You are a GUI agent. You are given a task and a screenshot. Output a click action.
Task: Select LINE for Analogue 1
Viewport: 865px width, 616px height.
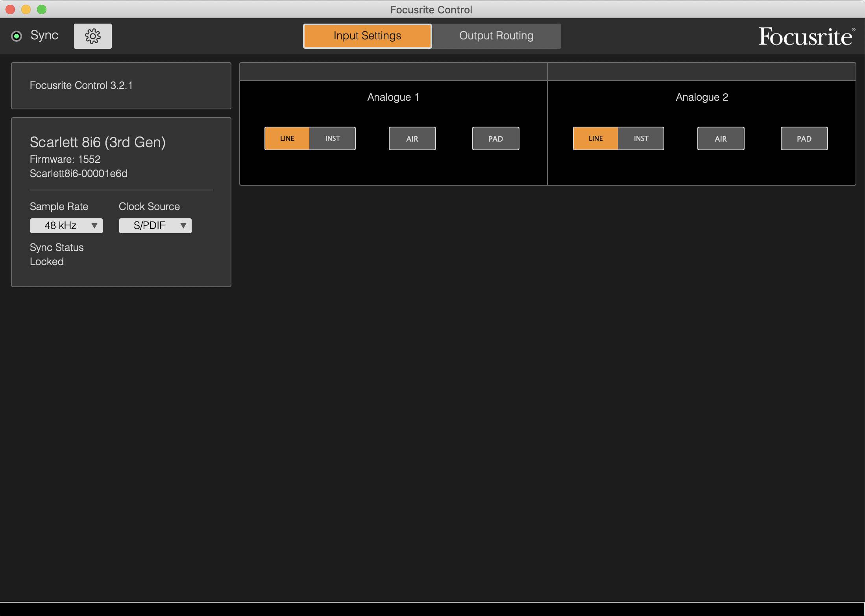point(287,138)
